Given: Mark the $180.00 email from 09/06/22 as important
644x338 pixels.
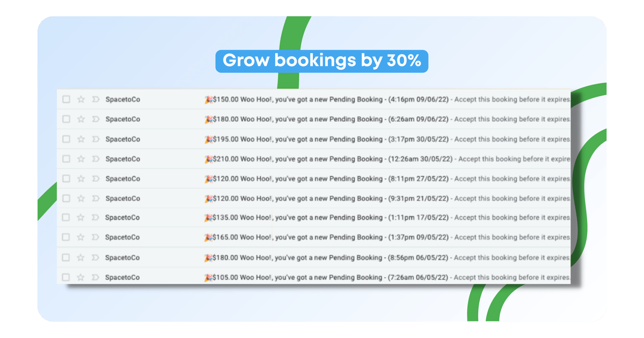Looking at the screenshot, I should coord(95,119).
